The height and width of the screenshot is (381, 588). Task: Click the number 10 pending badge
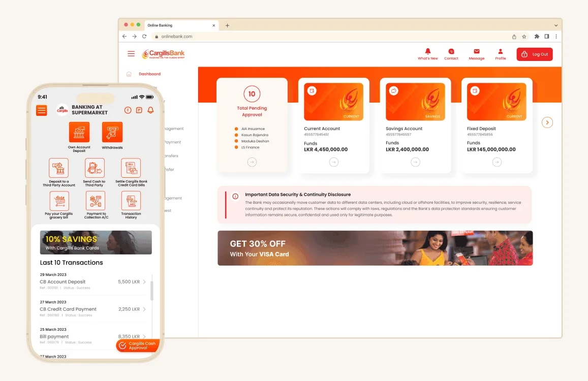tap(252, 94)
